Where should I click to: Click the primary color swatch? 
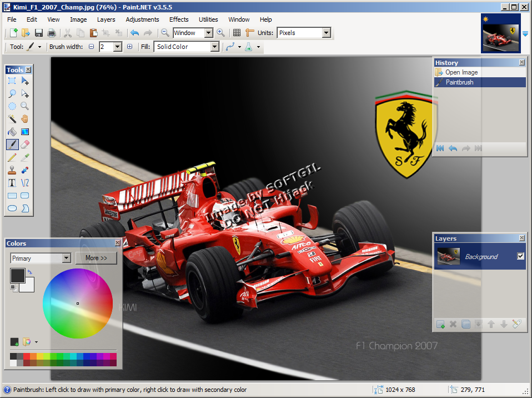point(16,275)
